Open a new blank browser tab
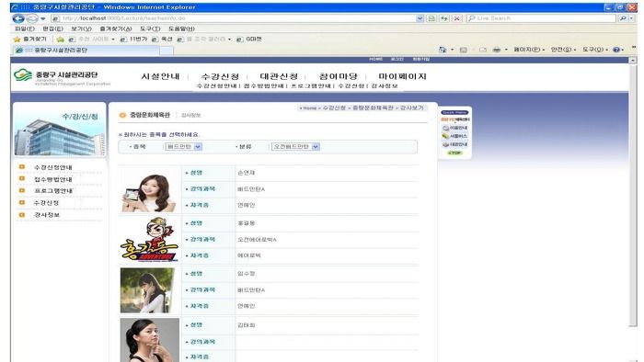The height and width of the screenshot is (362, 644). tap(167, 51)
